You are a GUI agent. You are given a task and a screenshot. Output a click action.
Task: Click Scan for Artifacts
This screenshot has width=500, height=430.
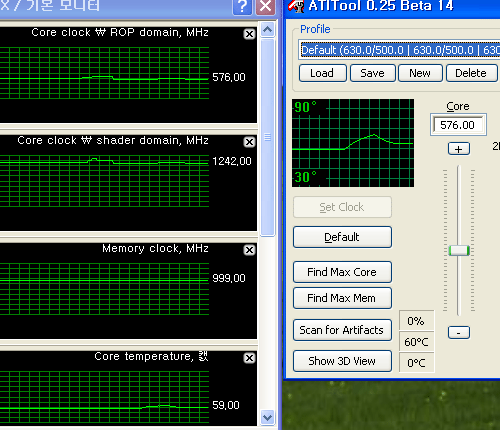[342, 330]
